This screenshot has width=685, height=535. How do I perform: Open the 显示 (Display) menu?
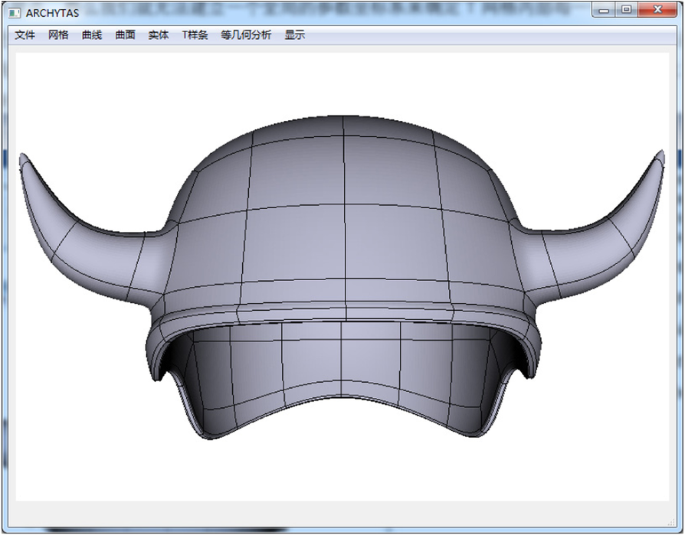[x=294, y=35]
